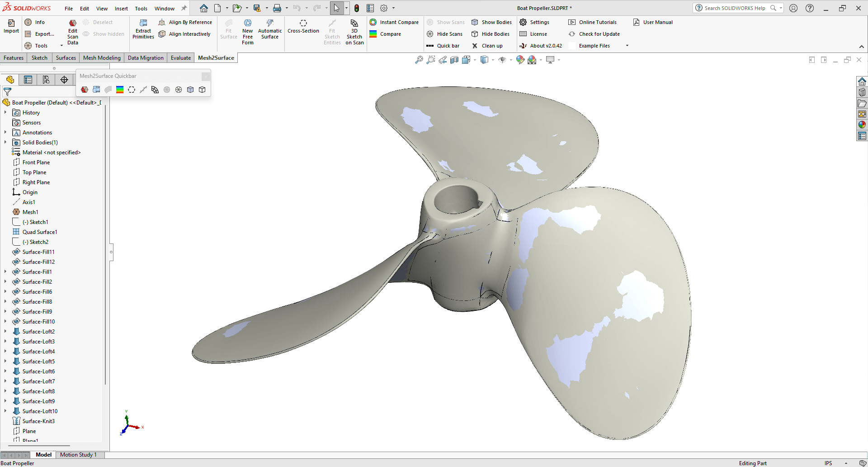Open the Insert menu
This screenshot has width=868, height=467.
[121, 9]
